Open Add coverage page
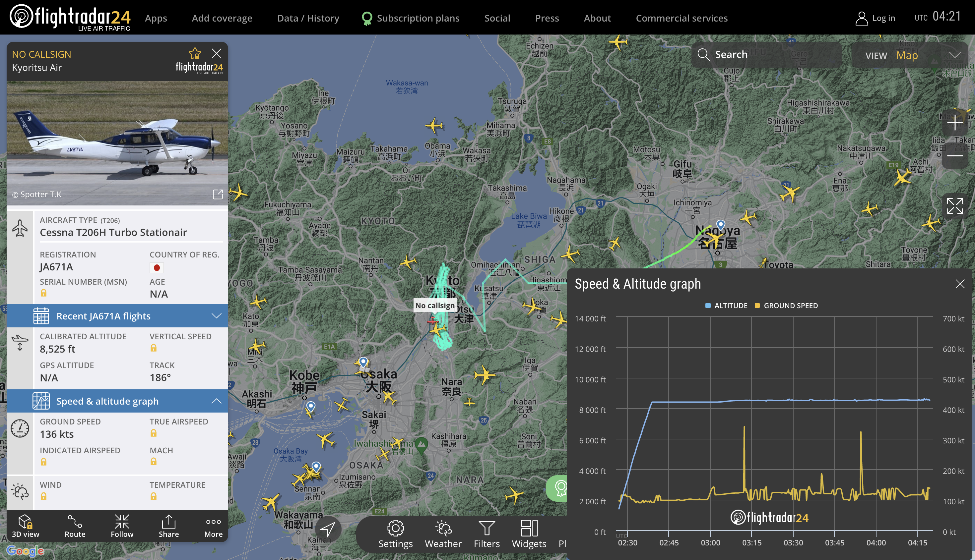 click(x=222, y=18)
